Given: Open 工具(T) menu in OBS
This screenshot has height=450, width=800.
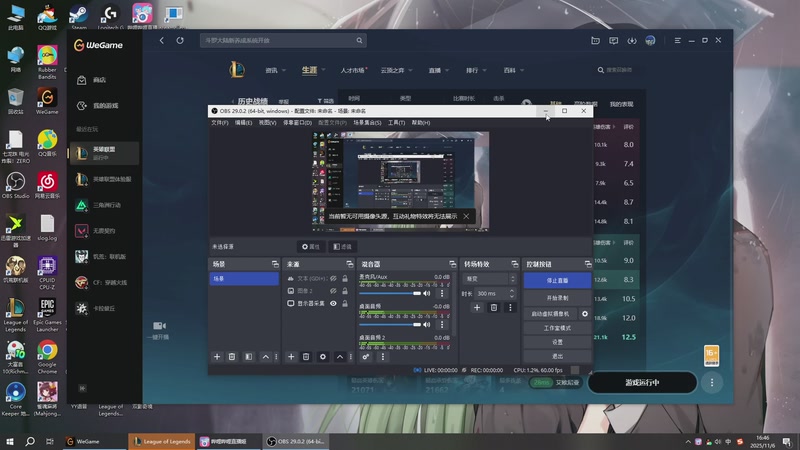Looking at the screenshot, I should [x=396, y=123].
